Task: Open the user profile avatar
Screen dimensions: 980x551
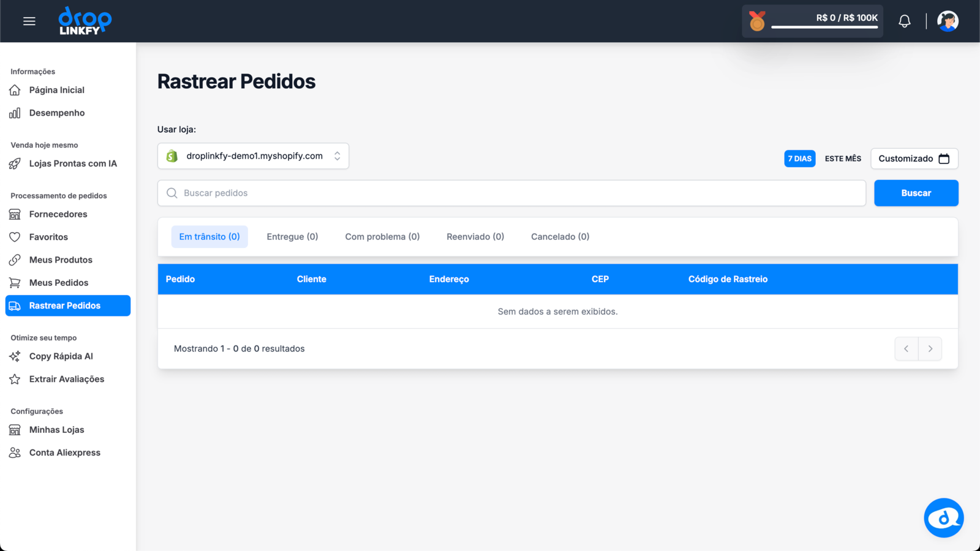Action: point(948,21)
